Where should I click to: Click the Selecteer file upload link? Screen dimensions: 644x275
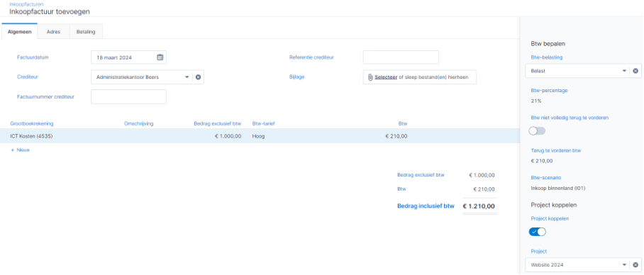pyautogui.click(x=386, y=77)
